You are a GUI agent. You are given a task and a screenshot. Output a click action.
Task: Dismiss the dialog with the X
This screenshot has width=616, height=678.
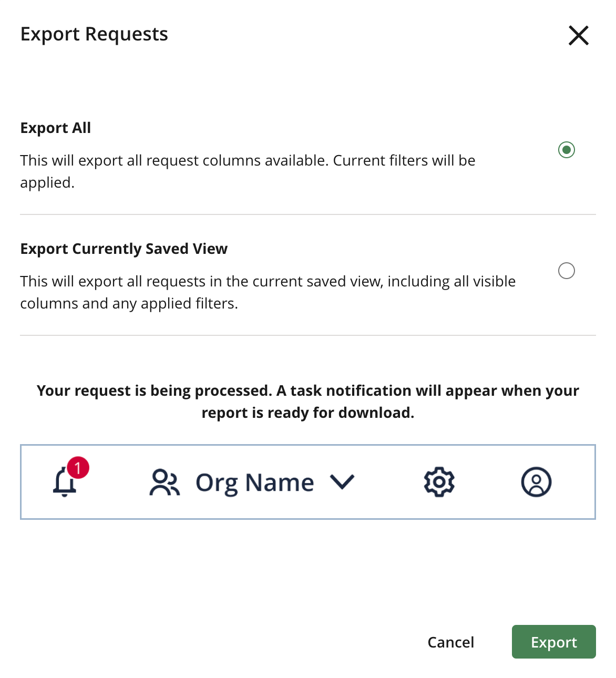point(578,35)
